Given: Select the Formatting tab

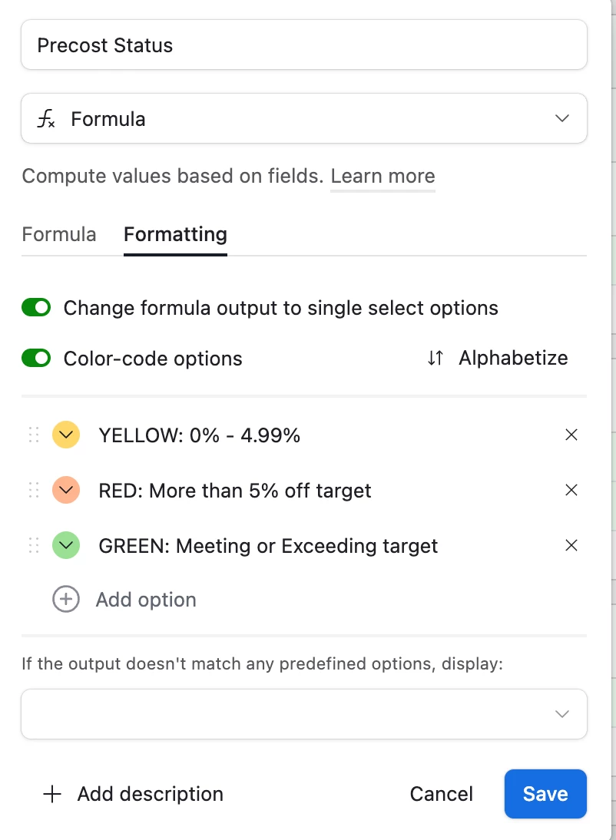Looking at the screenshot, I should click(x=175, y=235).
